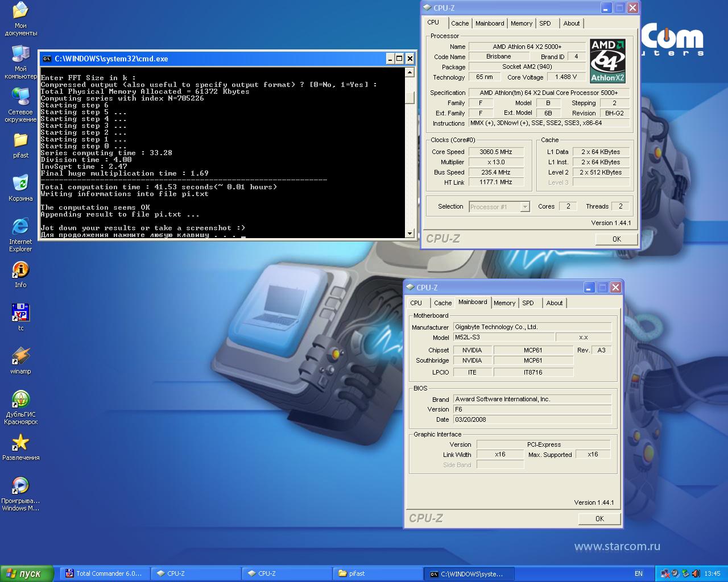Click the tray clock showing 13:45
Viewport: 728px width, 582px height.
712,574
